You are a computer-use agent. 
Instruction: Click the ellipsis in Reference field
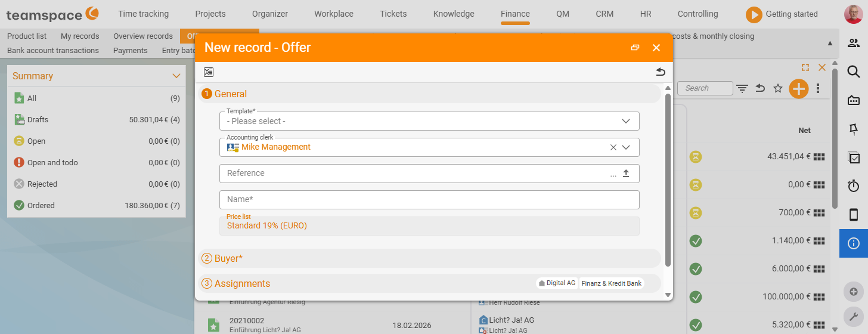[613, 174]
